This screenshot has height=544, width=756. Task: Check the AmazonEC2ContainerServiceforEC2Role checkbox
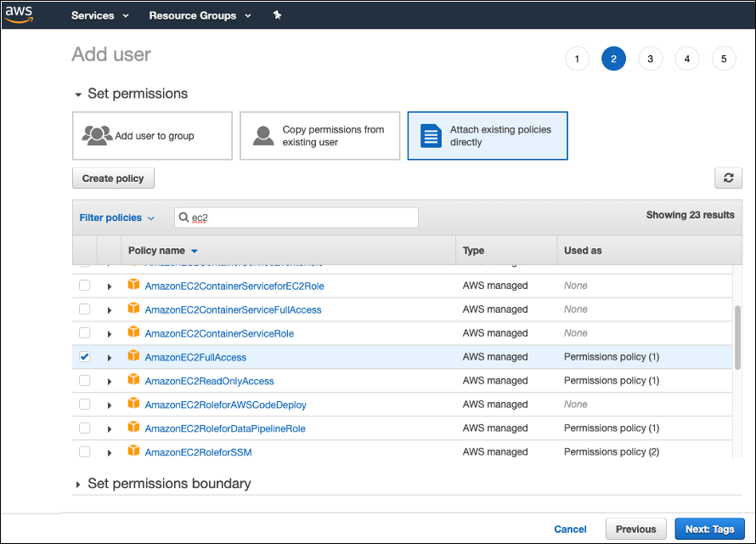pyautogui.click(x=84, y=285)
